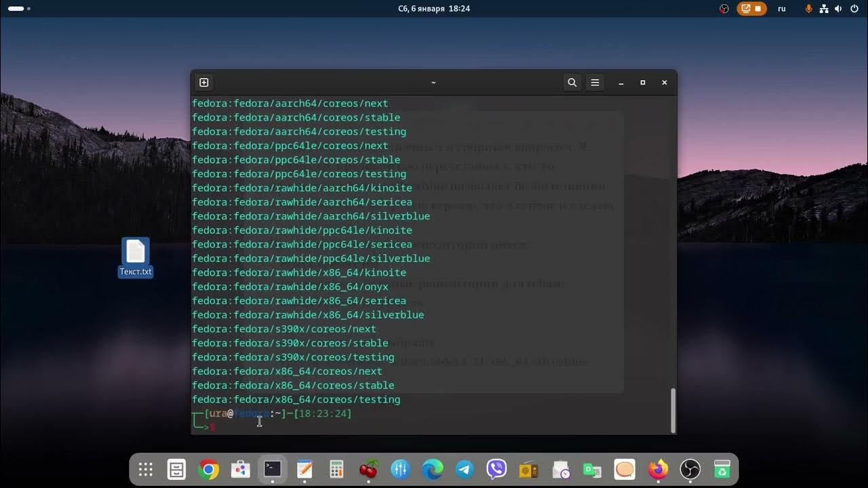Click line fedora:fedora/aarch64/coreos/stable
Image resolution: width=868 pixels, height=488 pixels.
[296, 118]
